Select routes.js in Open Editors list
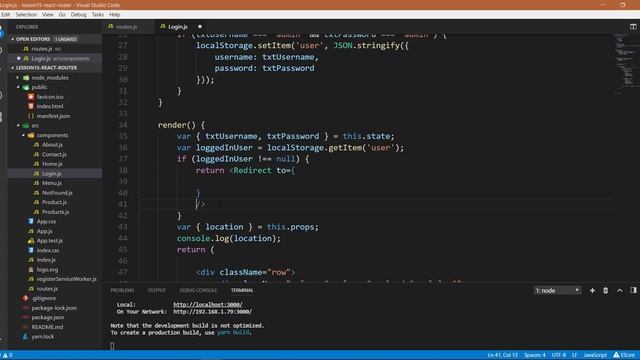The image size is (640, 360). click(x=42, y=49)
